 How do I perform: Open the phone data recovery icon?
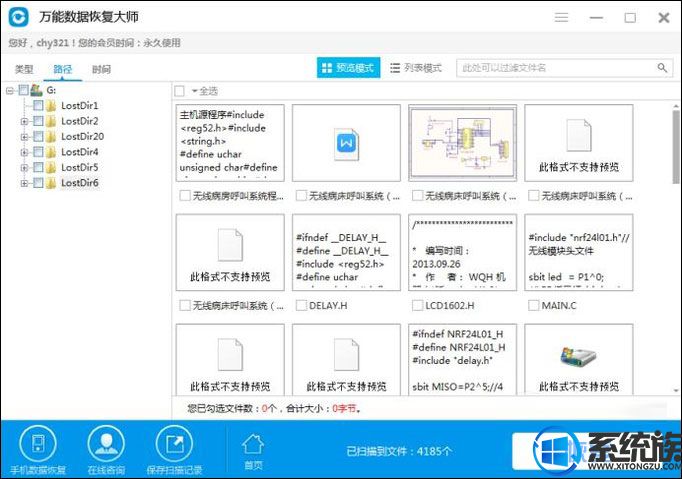(x=38, y=444)
